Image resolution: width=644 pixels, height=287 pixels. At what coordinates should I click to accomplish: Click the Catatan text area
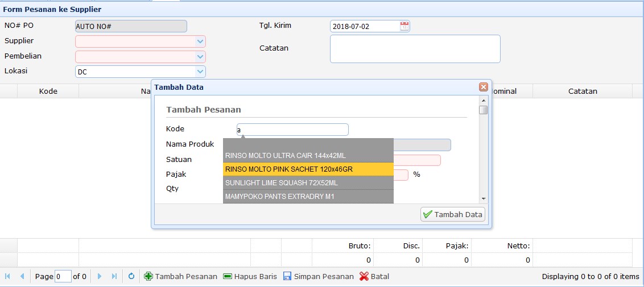tap(415, 49)
